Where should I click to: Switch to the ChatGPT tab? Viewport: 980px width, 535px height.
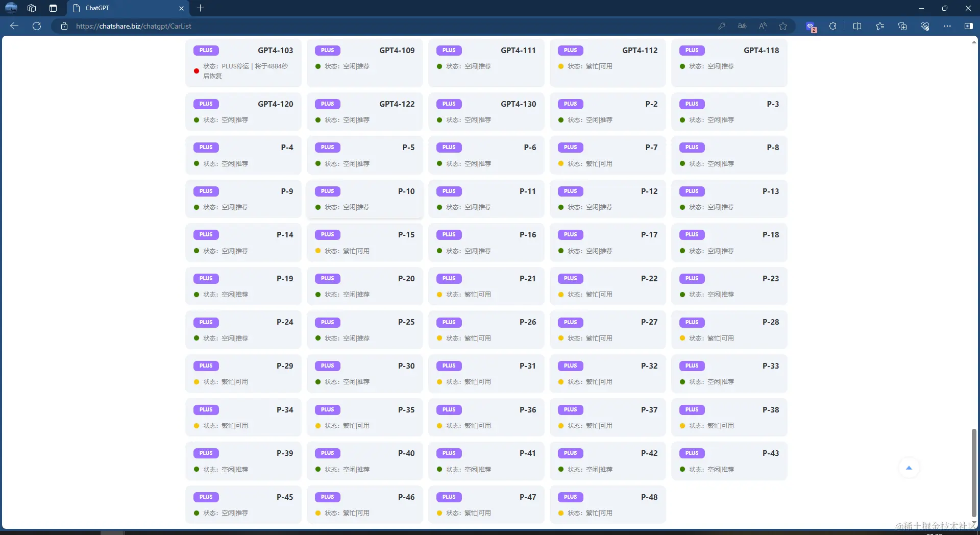128,8
